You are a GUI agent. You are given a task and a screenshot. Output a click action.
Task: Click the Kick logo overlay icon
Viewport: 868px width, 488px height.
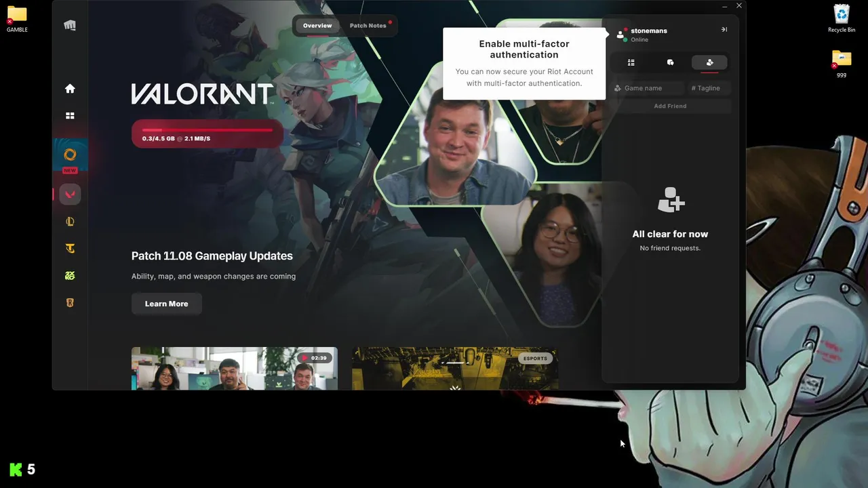point(16,469)
